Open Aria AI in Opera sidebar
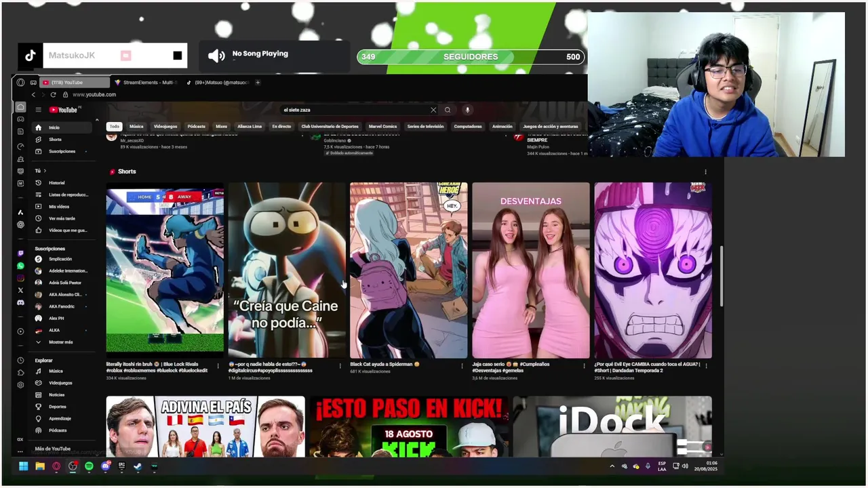Screen dimensions: 868x488 coord(20,212)
